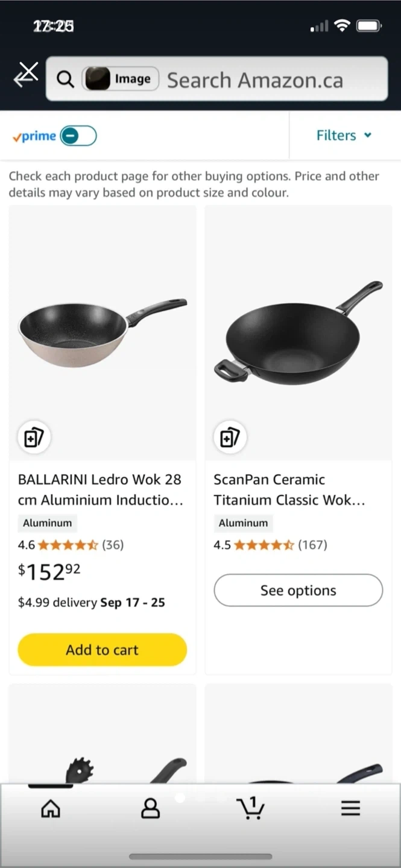View BALLARINI wok star ratings
The image size is (401, 868).
(68, 545)
